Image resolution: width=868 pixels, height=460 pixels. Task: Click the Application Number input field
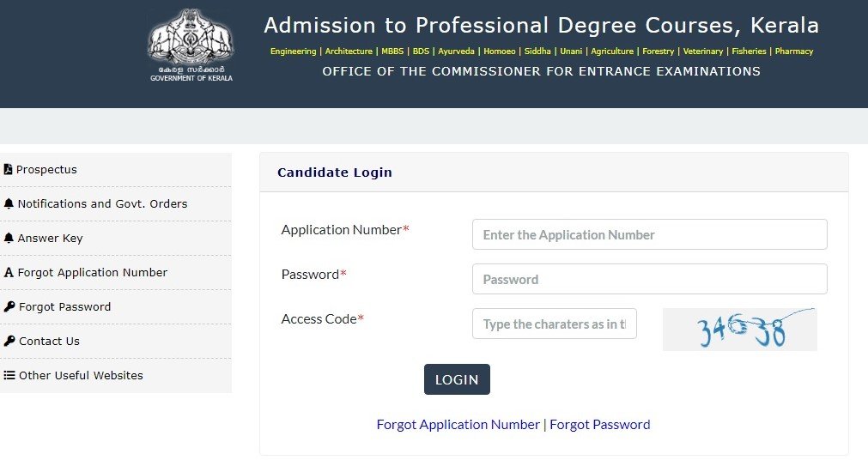pyautogui.click(x=649, y=234)
